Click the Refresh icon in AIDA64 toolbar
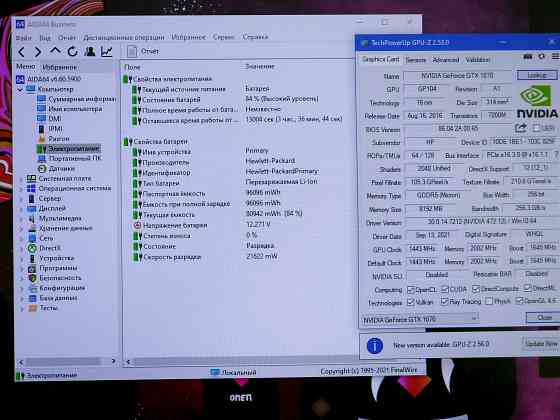Image resolution: width=560 pixels, height=420 pixels. [x=72, y=52]
